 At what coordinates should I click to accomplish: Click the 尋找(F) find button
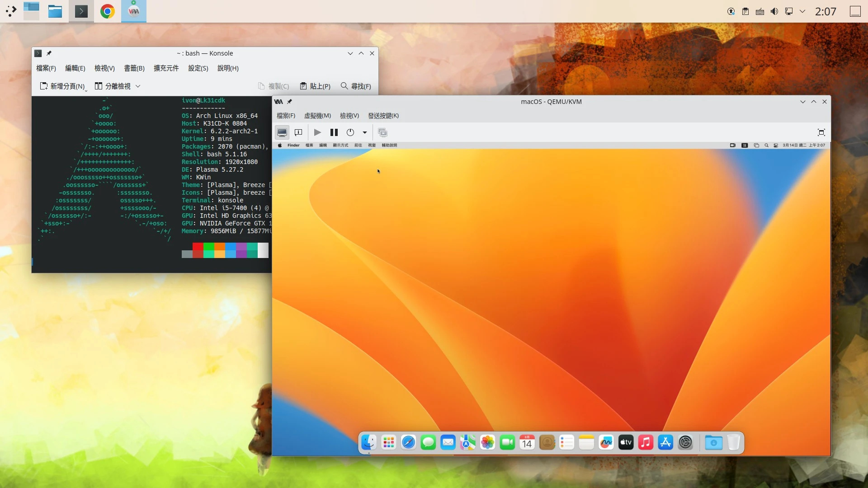[x=356, y=86]
